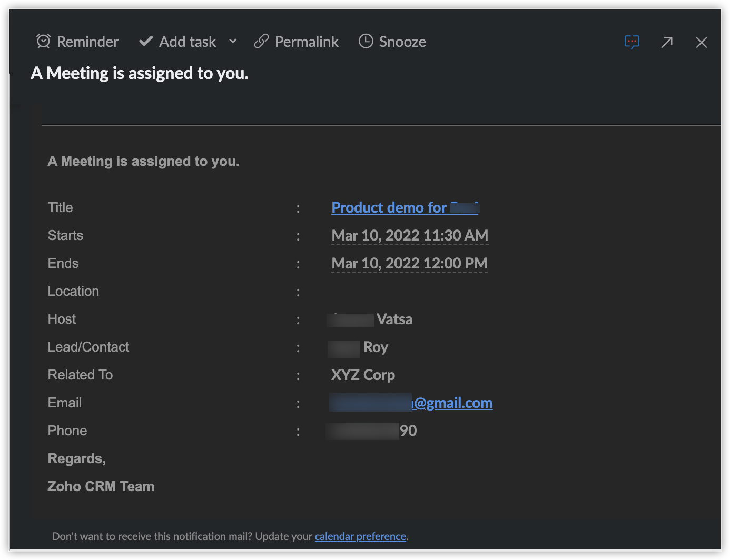Click the XYZ Corp related-to value

[x=363, y=375]
